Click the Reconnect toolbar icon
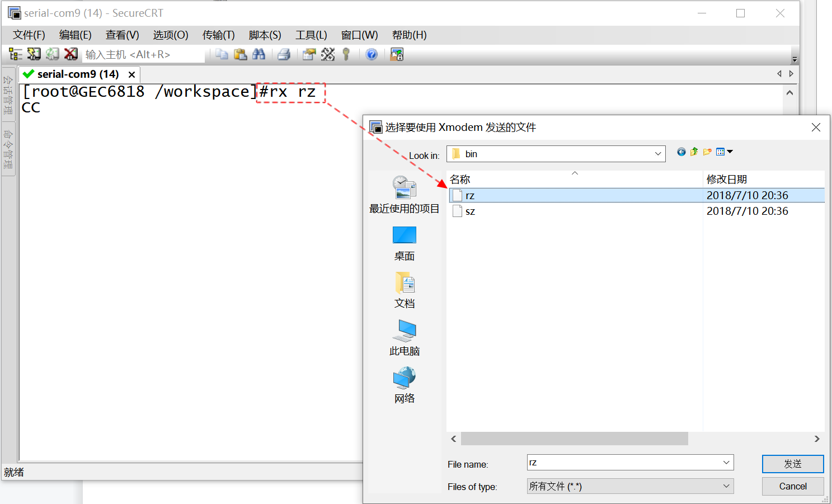Screen dimensions: 832x504 (53, 54)
